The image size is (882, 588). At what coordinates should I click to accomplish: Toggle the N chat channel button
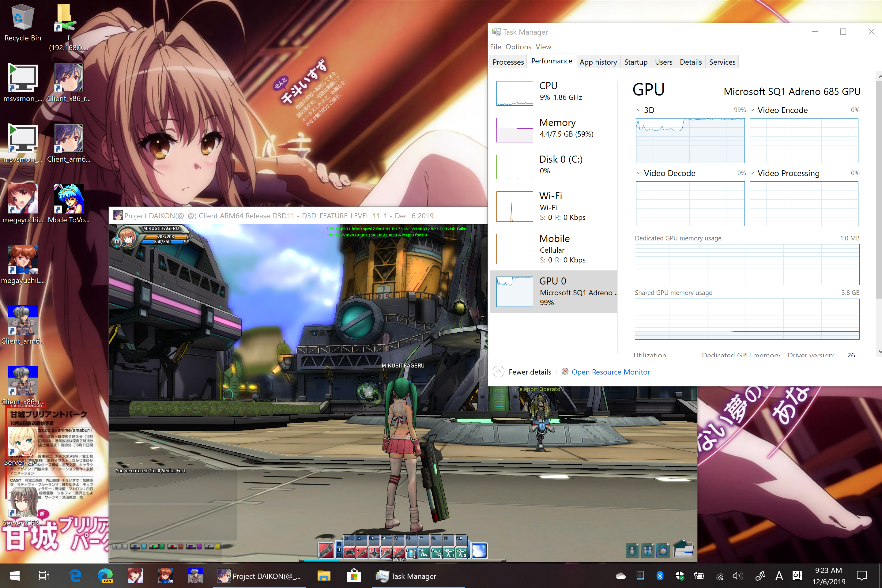pos(117,547)
